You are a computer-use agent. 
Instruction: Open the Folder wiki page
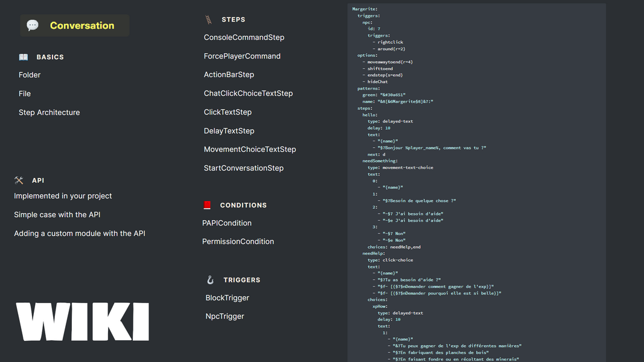click(x=30, y=75)
